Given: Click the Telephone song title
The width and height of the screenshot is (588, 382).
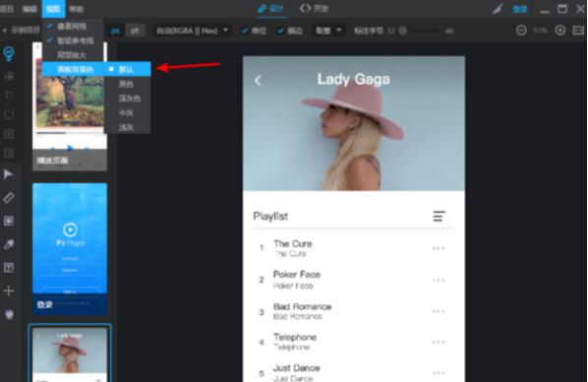Looking at the screenshot, I should tap(295, 337).
